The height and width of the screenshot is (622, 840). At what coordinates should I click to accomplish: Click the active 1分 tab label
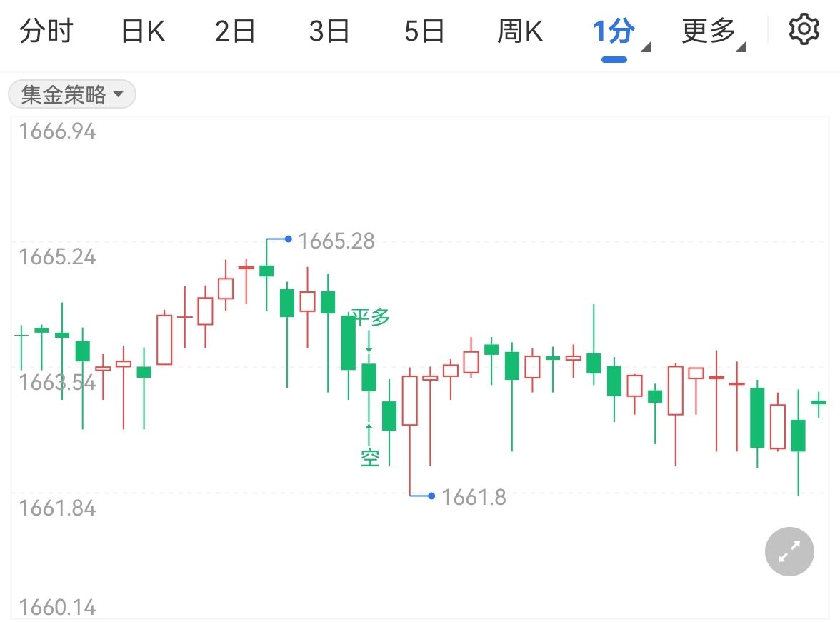click(613, 31)
